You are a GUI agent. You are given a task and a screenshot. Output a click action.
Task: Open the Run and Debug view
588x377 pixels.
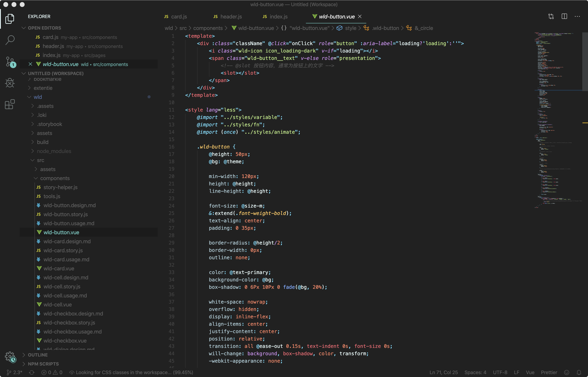coord(10,83)
